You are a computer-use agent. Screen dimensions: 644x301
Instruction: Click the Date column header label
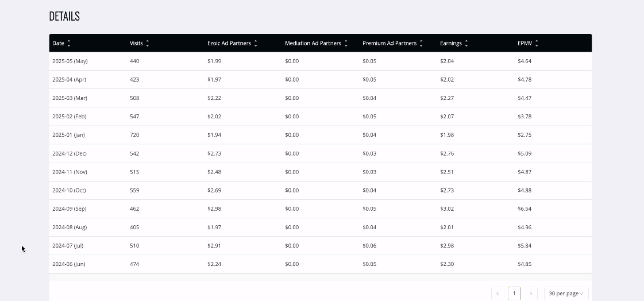pos(59,43)
